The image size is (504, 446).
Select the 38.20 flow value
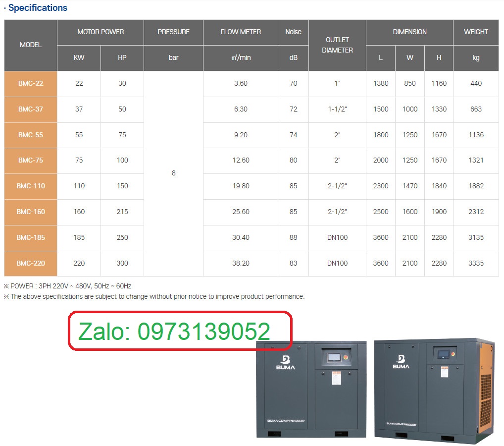[241, 263]
